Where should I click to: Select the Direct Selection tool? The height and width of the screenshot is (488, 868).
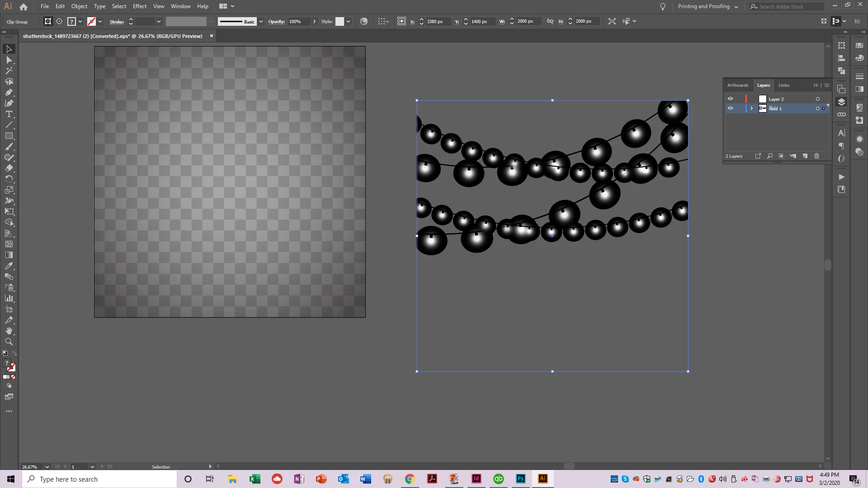[9, 60]
